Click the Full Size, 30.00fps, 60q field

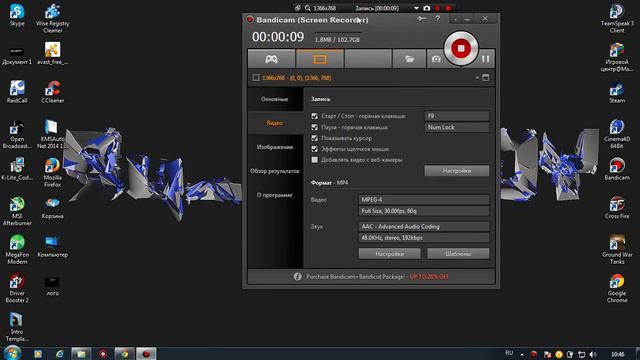pos(424,211)
